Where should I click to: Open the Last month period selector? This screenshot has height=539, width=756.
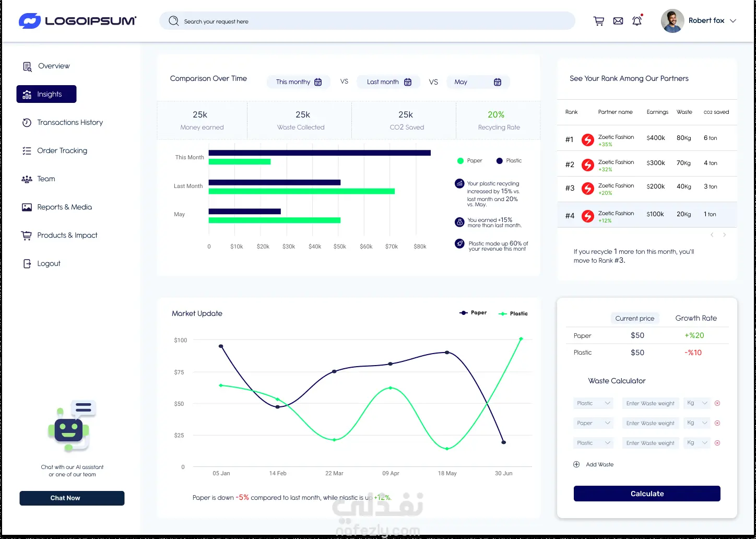pyautogui.click(x=388, y=82)
